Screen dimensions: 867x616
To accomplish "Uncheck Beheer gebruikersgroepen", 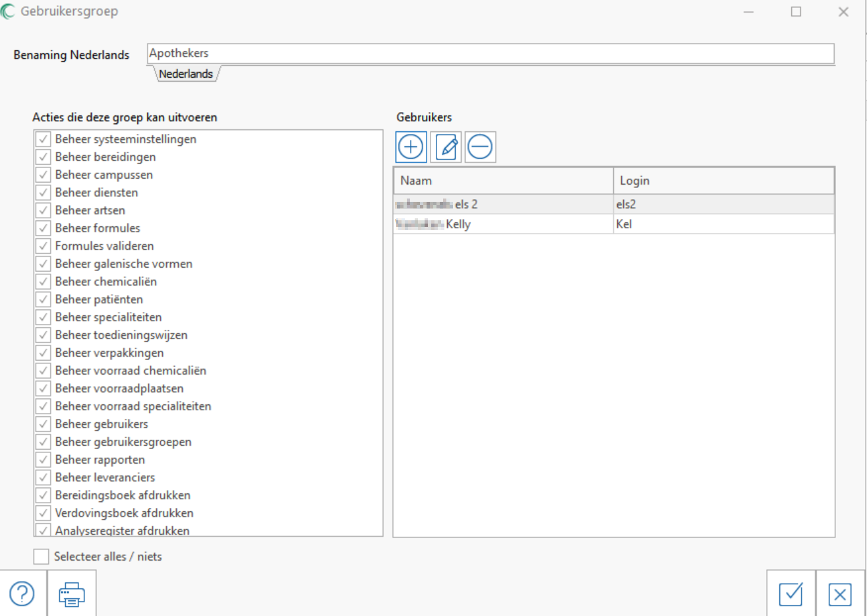I will tap(44, 442).
